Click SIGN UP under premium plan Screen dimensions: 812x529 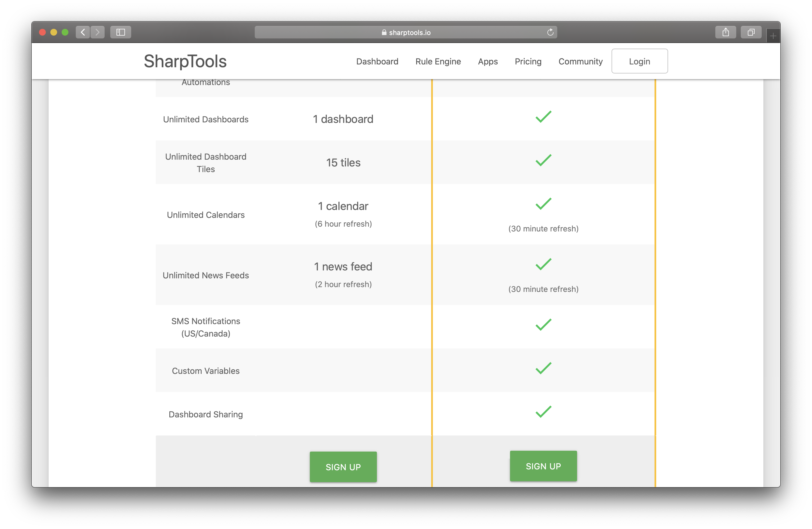coord(543,466)
